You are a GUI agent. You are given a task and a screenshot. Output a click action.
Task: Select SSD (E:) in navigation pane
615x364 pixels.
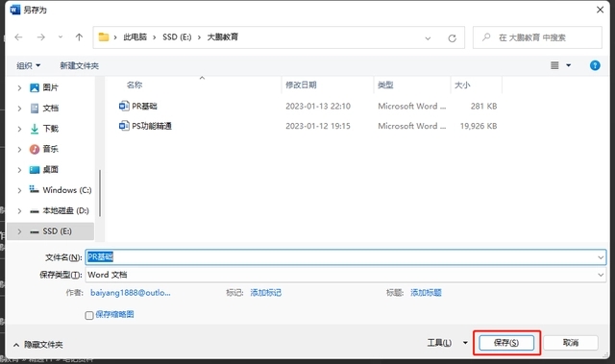click(x=57, y=231)
